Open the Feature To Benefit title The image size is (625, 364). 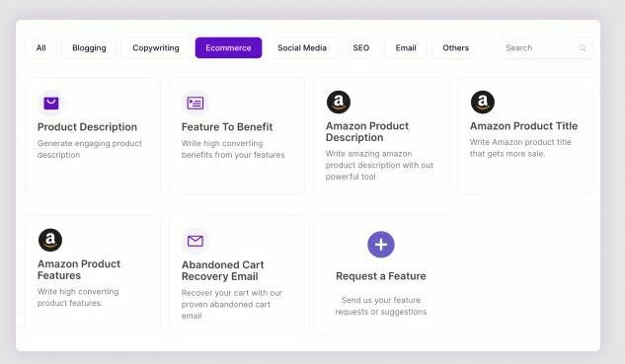227,127
